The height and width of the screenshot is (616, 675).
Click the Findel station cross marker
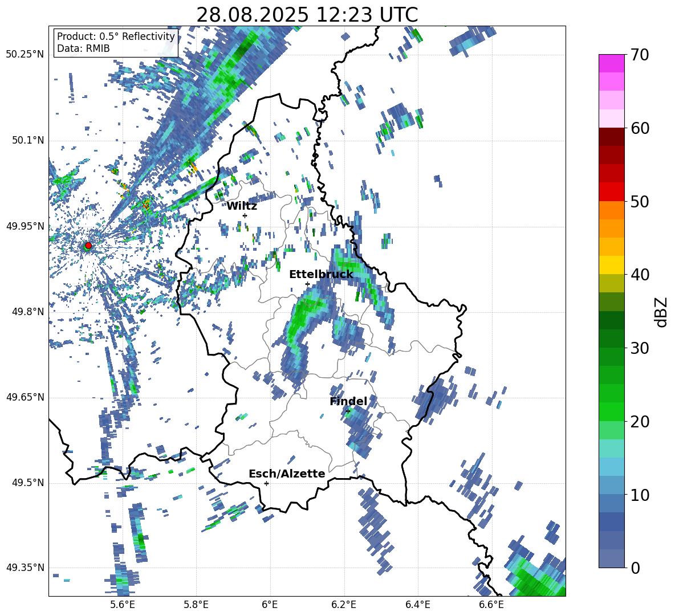[x=348, y=411]
